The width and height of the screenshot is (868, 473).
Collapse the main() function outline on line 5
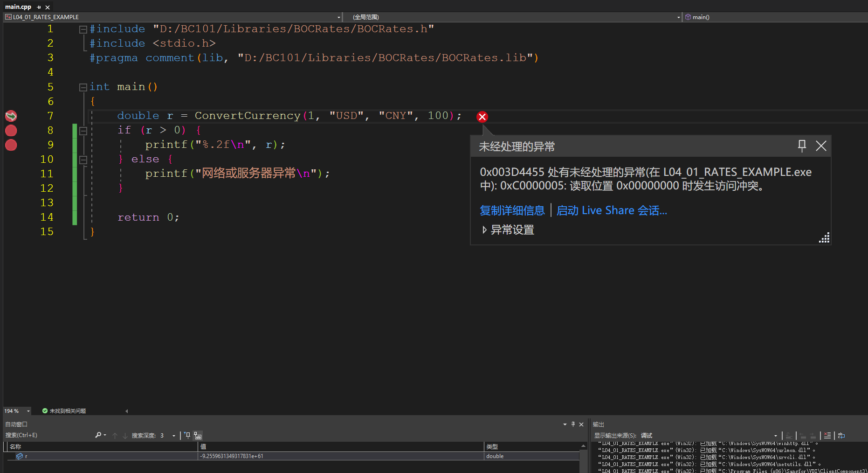click(x=83, y=87)
